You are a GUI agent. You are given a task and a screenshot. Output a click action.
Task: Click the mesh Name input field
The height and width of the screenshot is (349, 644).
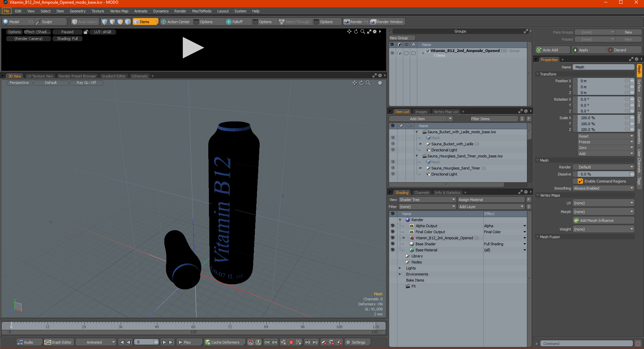(x=603, y=67)
